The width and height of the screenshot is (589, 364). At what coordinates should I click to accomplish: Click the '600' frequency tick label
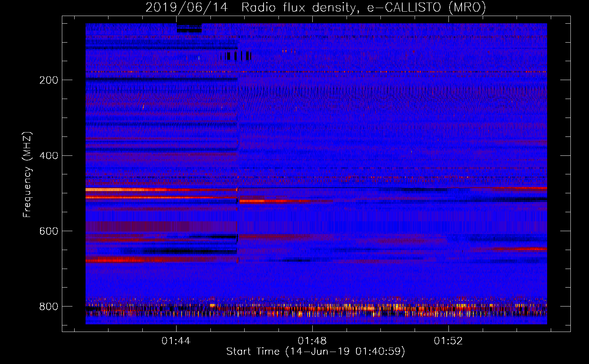coord(49,232)
